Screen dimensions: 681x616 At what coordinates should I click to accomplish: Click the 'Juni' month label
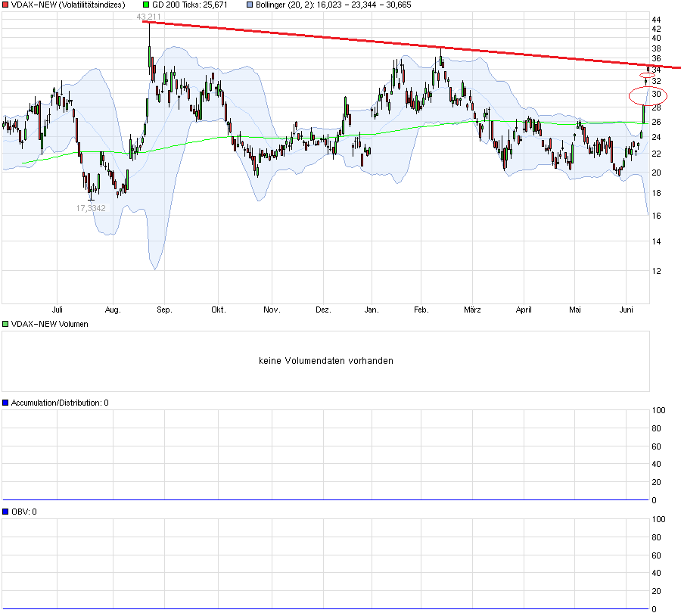click(626, 310)
